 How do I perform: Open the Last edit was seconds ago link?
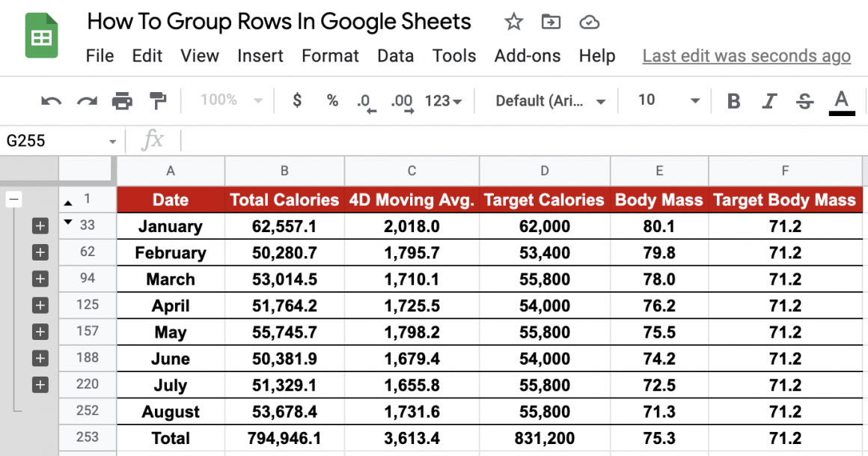click(746, 56)
